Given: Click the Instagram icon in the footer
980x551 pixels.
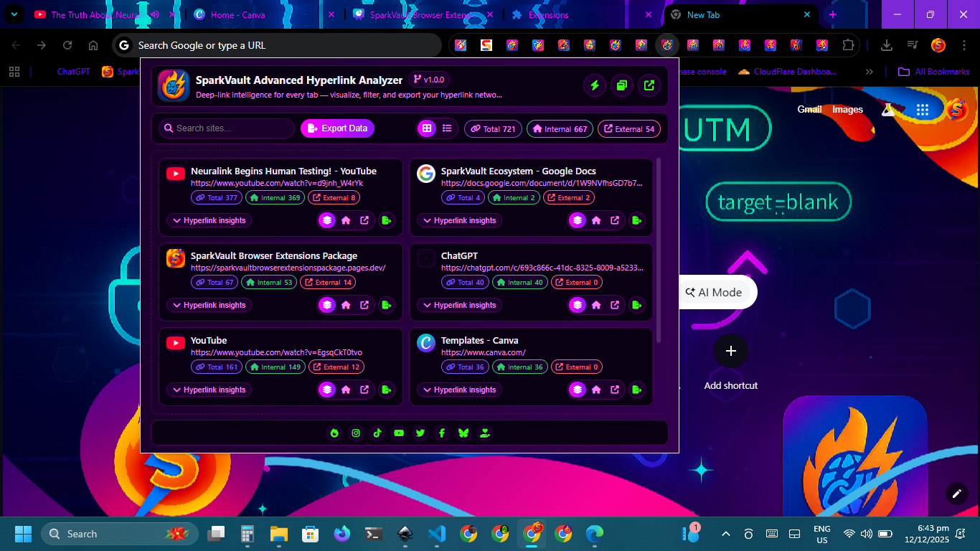Looking at the screenshot, I should 356,433.
